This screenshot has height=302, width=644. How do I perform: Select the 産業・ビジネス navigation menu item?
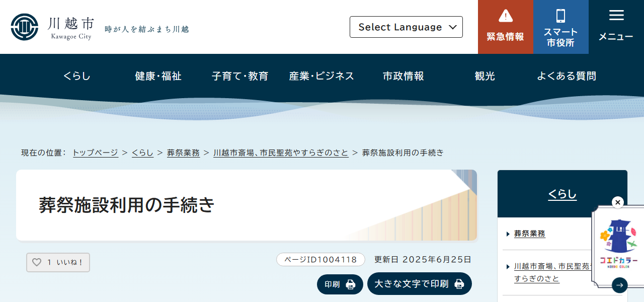tap(321, 76)
